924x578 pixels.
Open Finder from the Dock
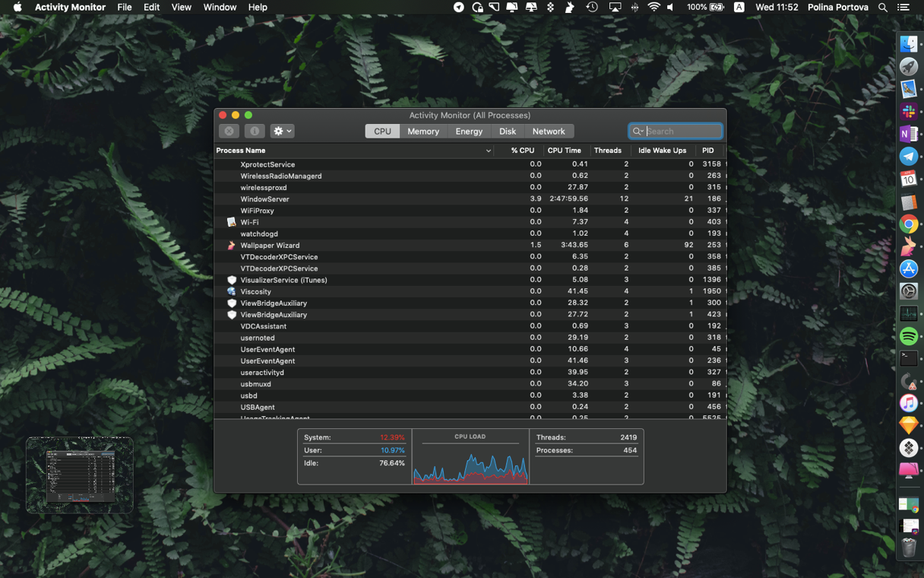(x=909, y=45)
